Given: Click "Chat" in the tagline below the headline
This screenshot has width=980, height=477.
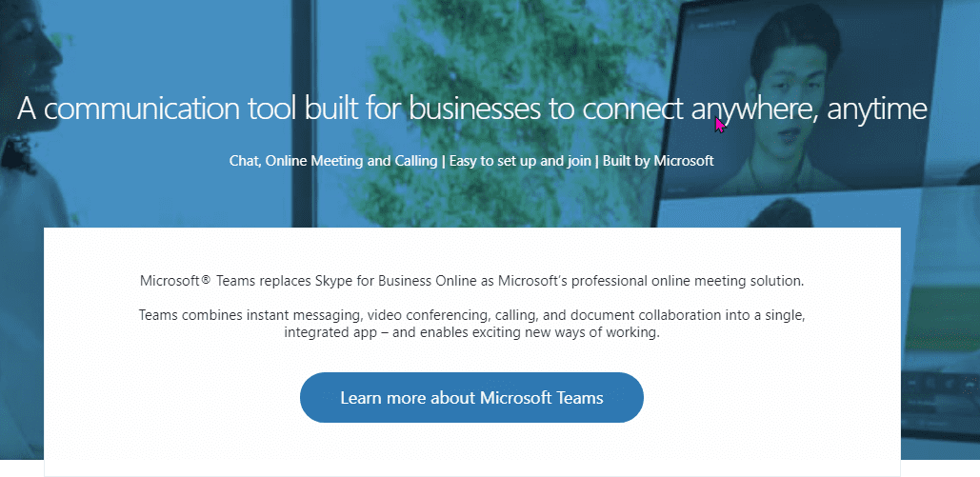Looking at the screenshot, I should [243, 161].
